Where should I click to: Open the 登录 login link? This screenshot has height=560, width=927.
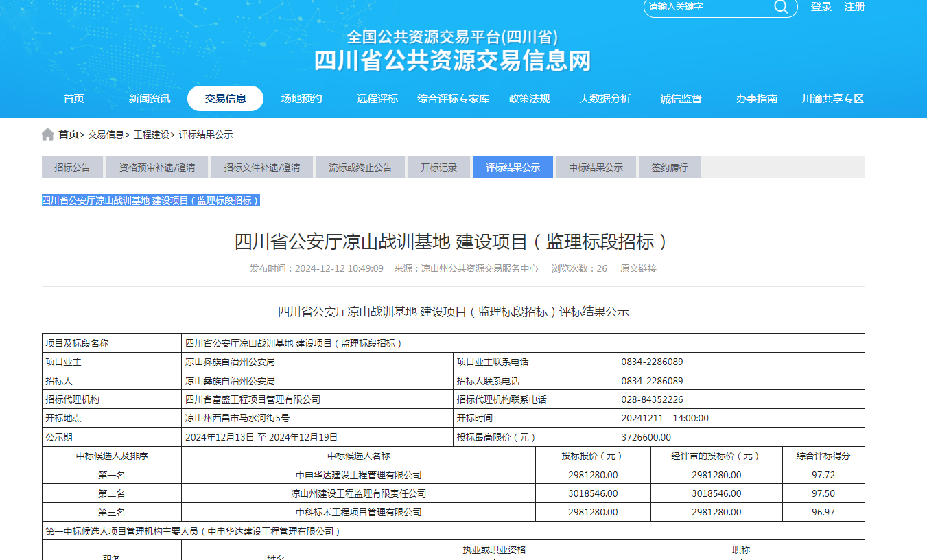point(821,7)
